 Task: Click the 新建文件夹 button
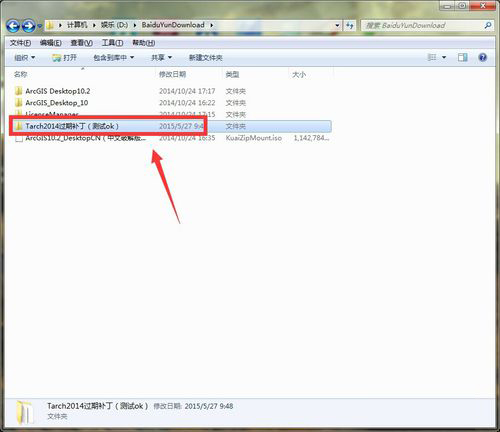coord(206,58)
